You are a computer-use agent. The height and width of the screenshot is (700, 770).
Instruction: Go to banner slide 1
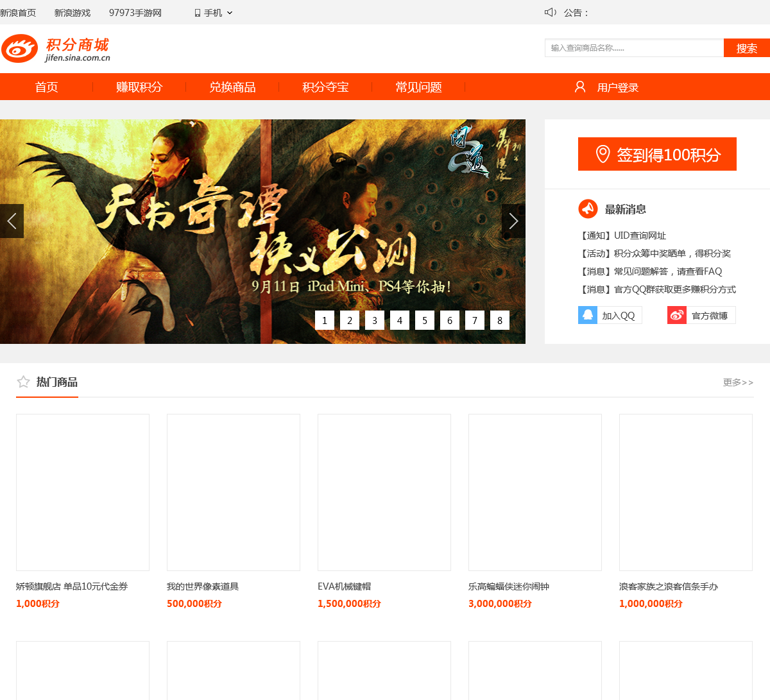pos(325,320)
